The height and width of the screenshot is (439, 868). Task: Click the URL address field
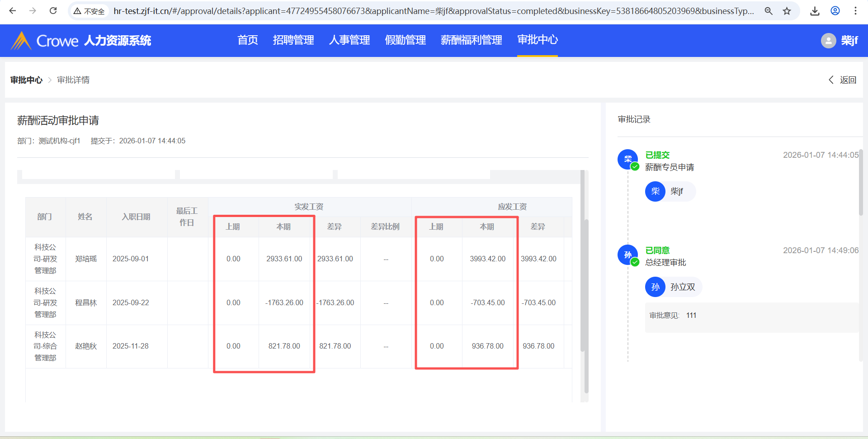pyautogui.click(x=433, y=11)
